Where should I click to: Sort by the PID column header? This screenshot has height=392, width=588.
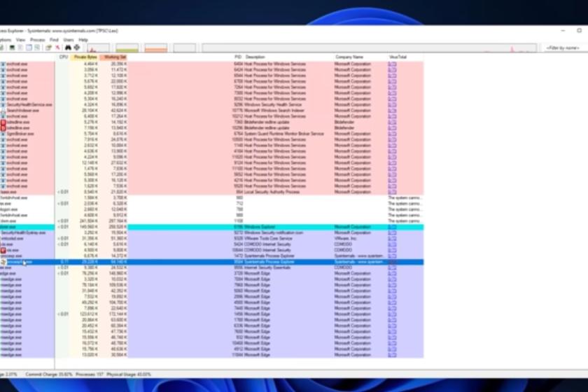[x=238, y=57]
